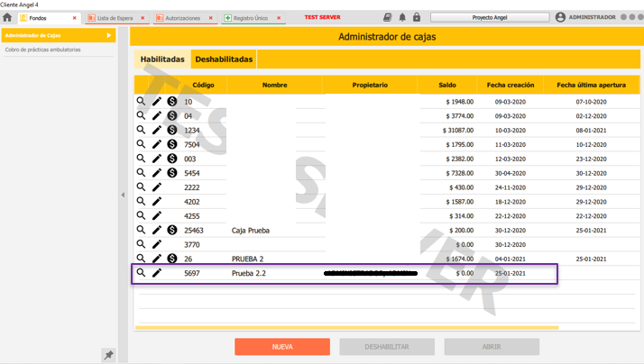Select the $ 31087.00 saldo cell
The image size is (644, 364).
coord(458,130)
